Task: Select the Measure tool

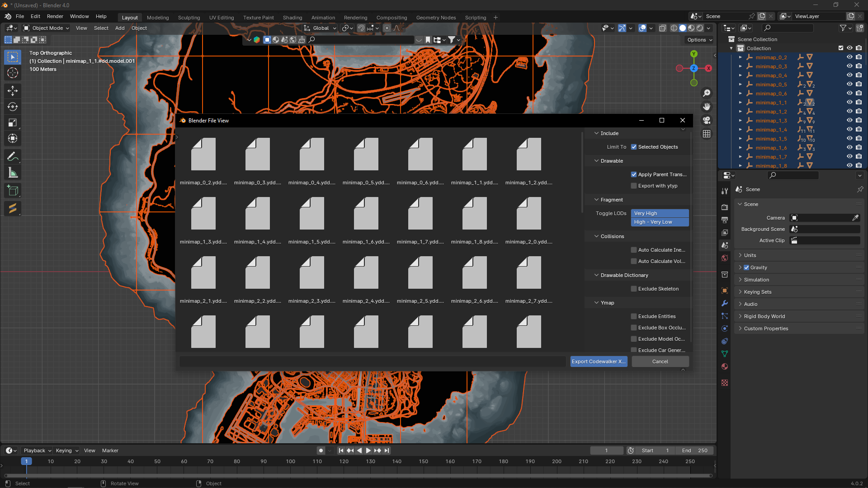Action: point(13,173)
